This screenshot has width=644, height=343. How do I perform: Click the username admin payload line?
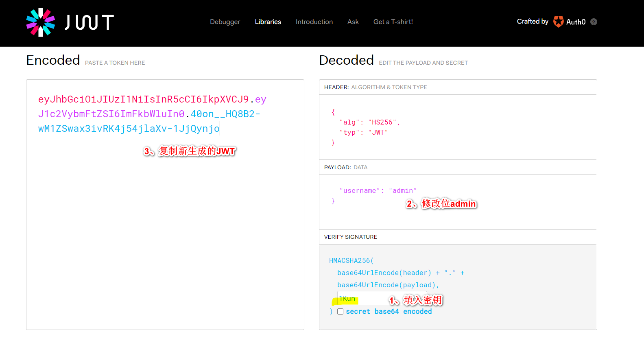(x=378, y=191)
